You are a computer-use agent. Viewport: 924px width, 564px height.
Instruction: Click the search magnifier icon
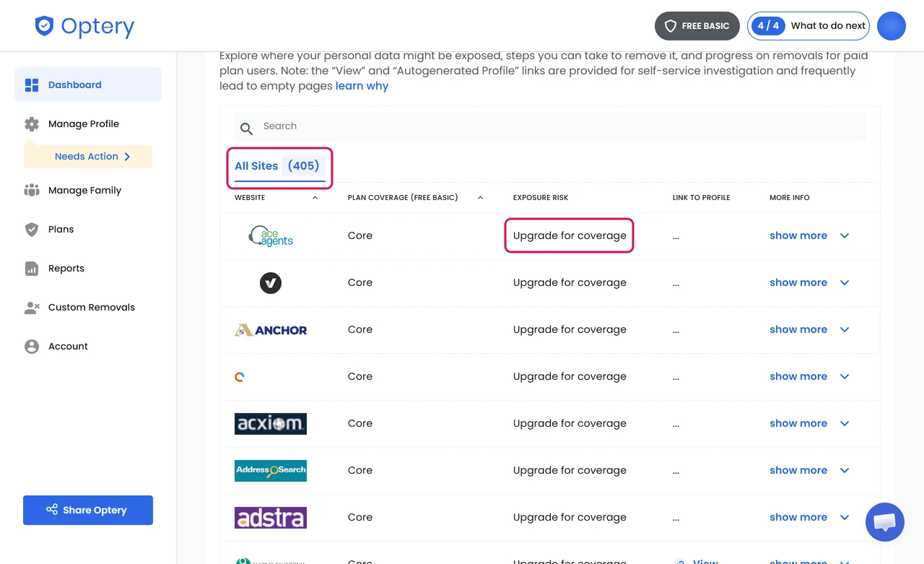coord(246,129)
